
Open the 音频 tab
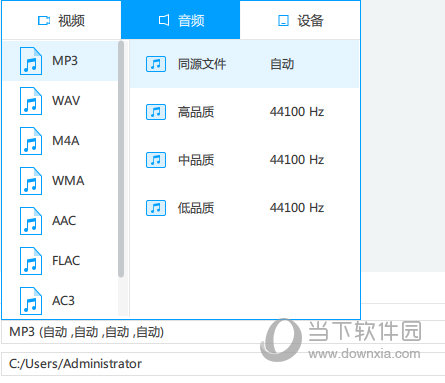pyautogui.click(x=180, y=20)
